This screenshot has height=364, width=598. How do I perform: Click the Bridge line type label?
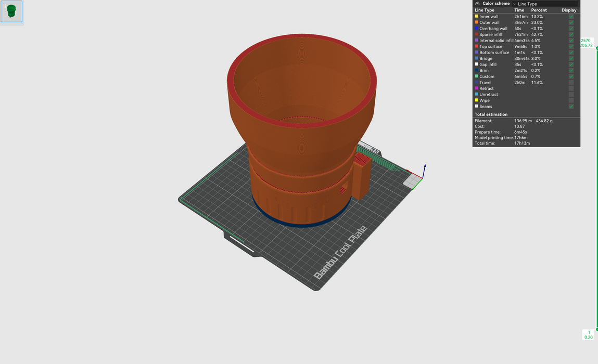(x=486, y=59)
